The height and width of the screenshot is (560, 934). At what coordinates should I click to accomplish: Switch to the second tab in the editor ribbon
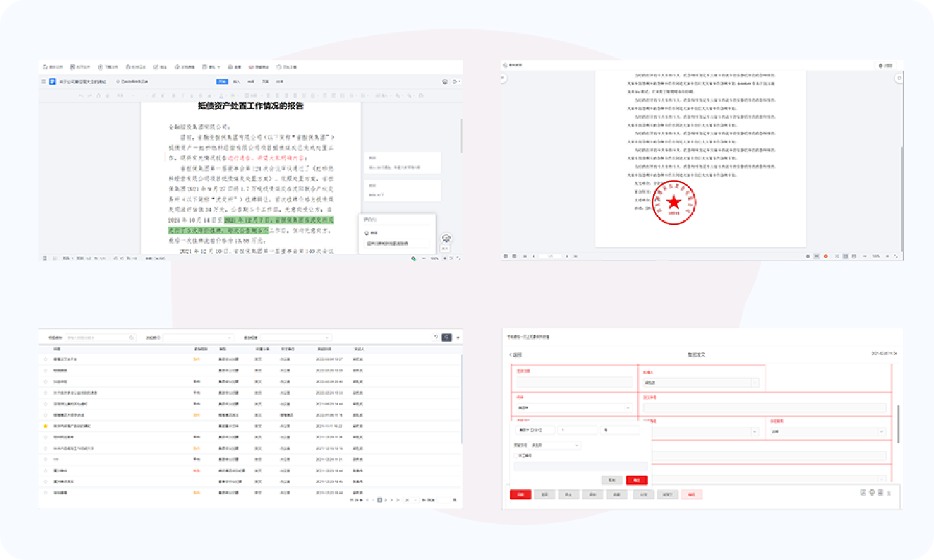pyautogui.click(x=236, y=82)
